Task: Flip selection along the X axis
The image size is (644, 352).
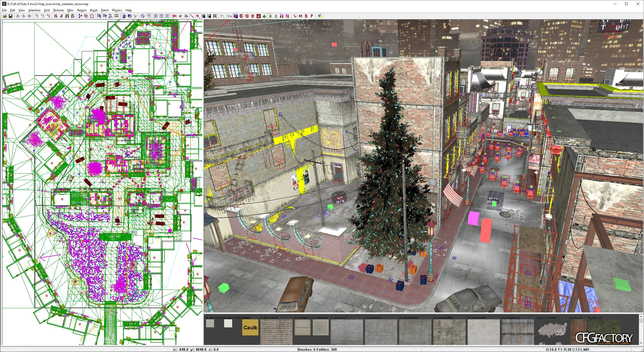Action: (18, 16)
